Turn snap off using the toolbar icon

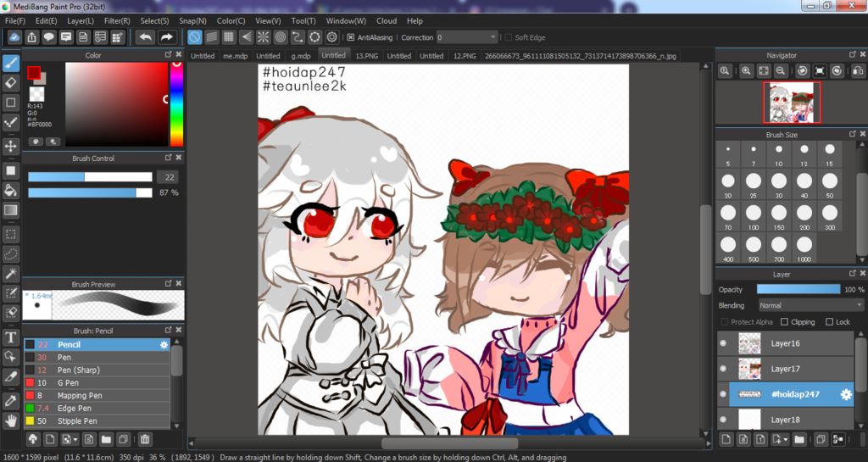pos(194,37)
